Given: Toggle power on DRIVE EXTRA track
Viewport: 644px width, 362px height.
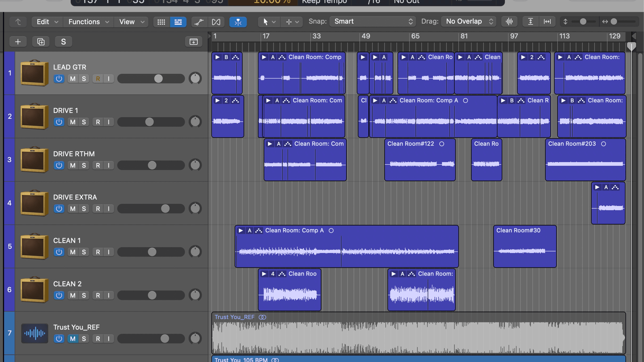Looking at the screenshot, I should pos(59,209).
